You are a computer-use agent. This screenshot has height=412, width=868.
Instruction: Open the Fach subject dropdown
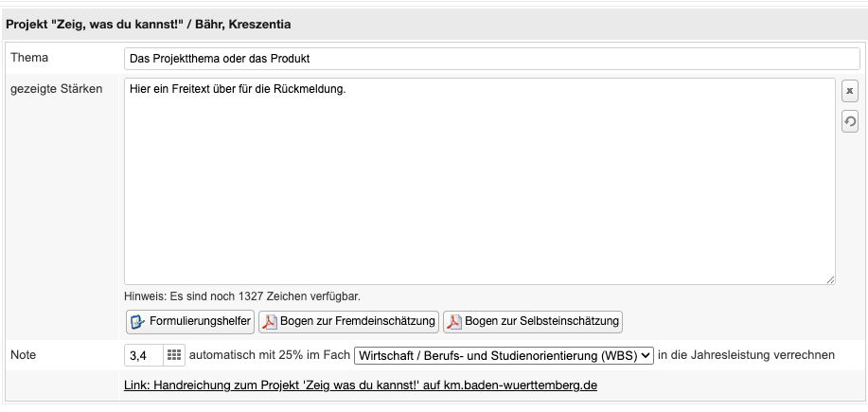click(x=504, y=355)
